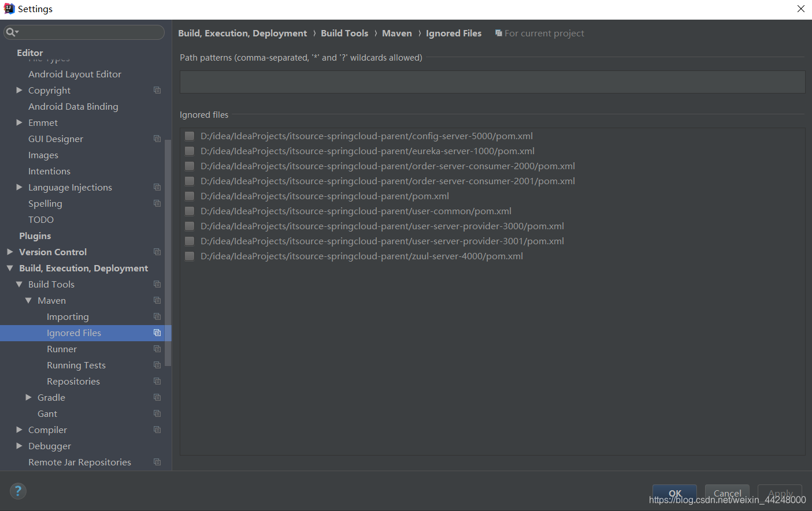Check order-server-consumer-2000/pom.xml checkbox
Screen dimensions: 812x511
coord(189,166)
